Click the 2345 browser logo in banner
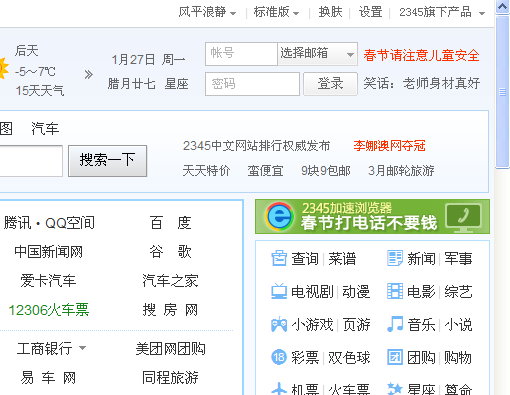 [279, 217]
